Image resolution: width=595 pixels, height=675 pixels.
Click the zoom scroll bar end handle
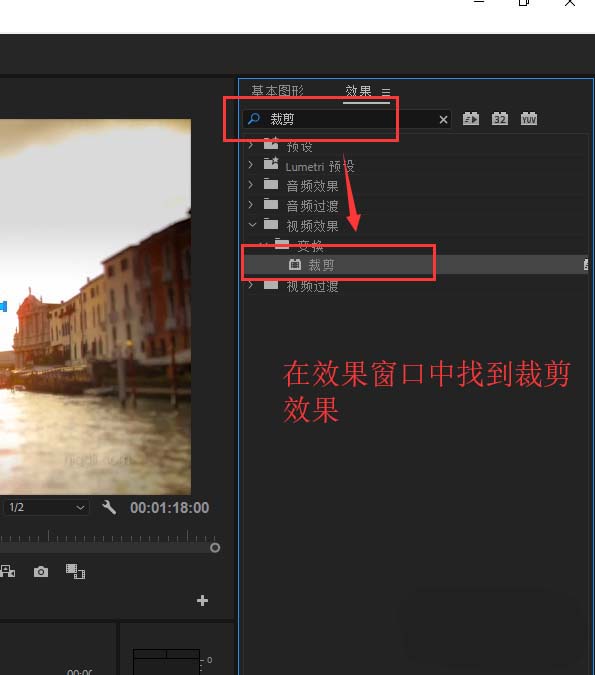215,548
